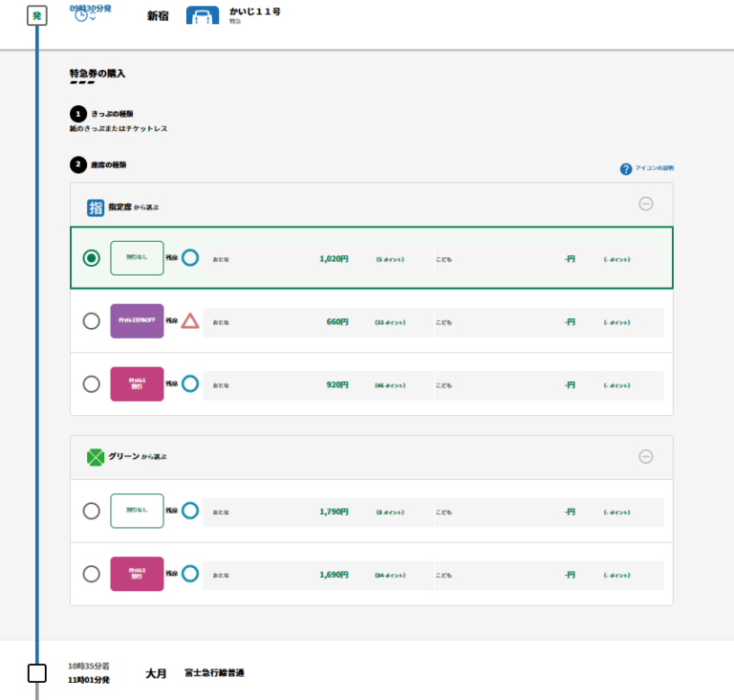Open the アイコンの説明 link

coord(660,168)
